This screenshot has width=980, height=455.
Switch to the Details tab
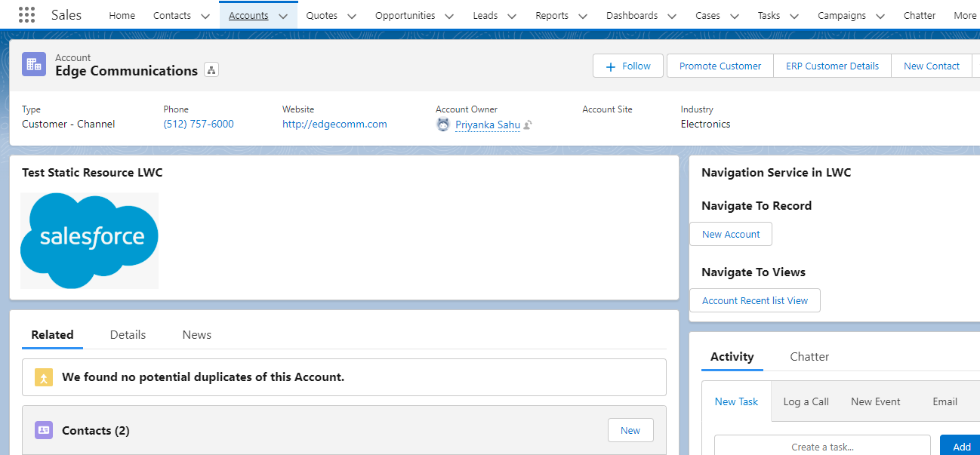click(x=128, y=335)
